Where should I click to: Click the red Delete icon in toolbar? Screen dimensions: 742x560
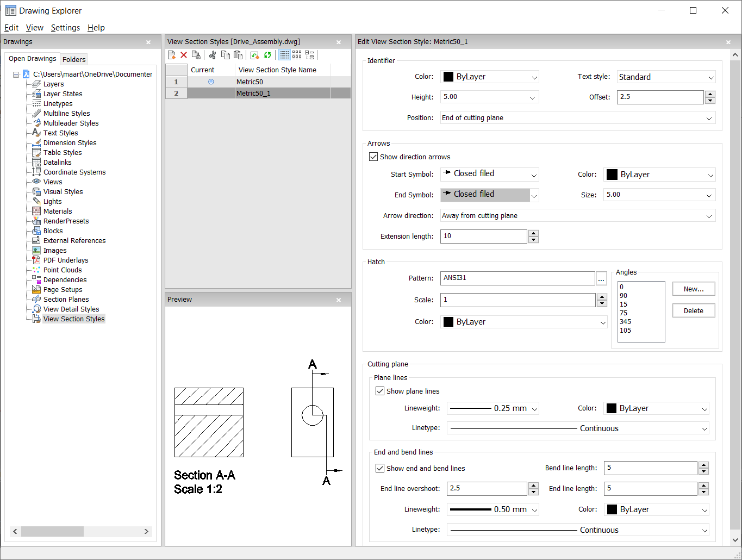184,55
